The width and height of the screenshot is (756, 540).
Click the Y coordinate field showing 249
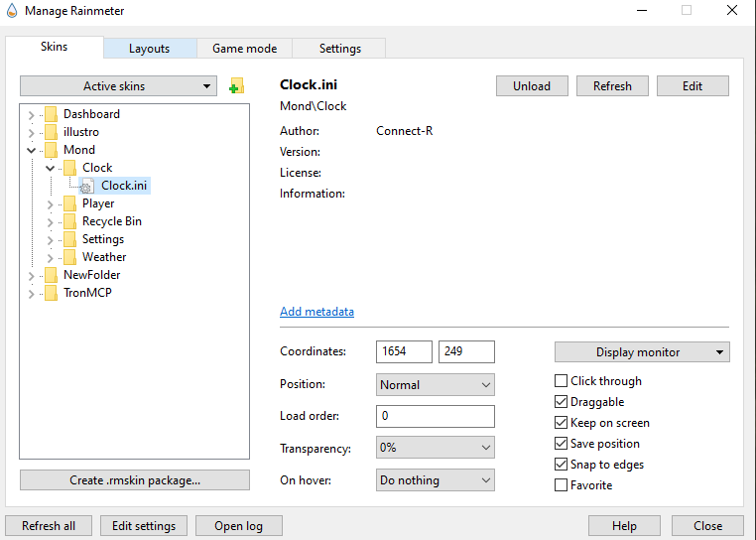[x=466, y=351]
